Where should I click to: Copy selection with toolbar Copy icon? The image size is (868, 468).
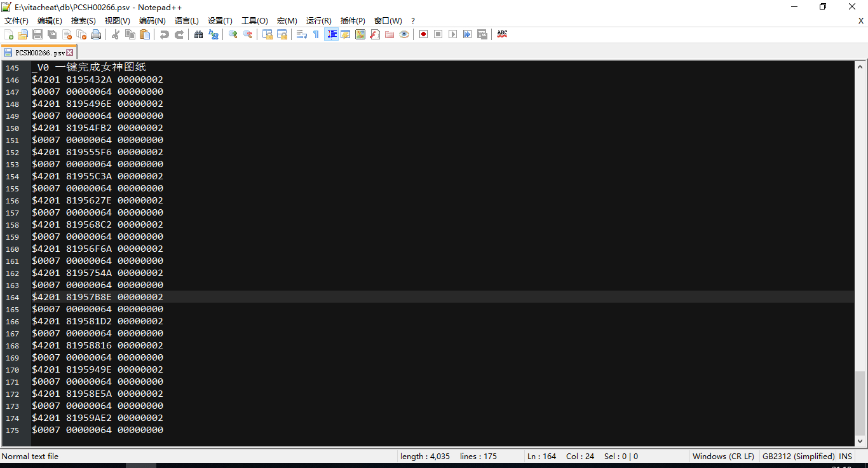tap(130, 34)
